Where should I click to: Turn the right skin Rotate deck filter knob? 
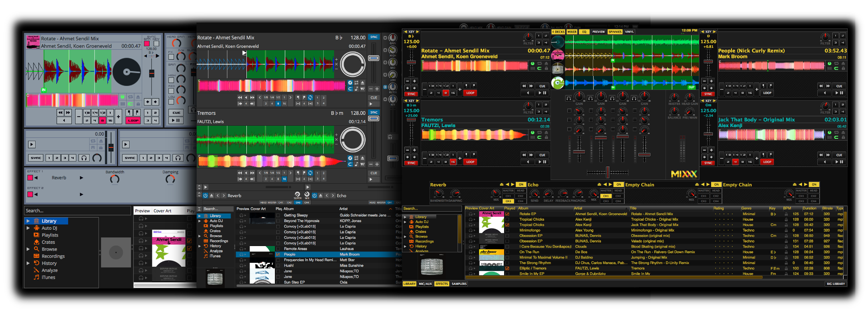click(x=528, y=37)
